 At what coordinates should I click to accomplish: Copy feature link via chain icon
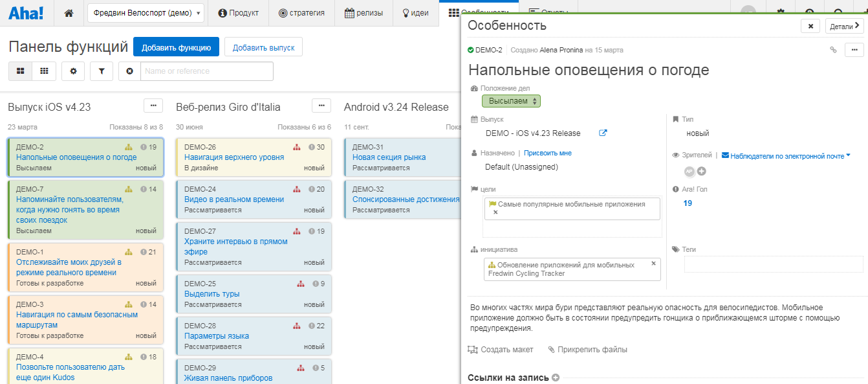833,50
